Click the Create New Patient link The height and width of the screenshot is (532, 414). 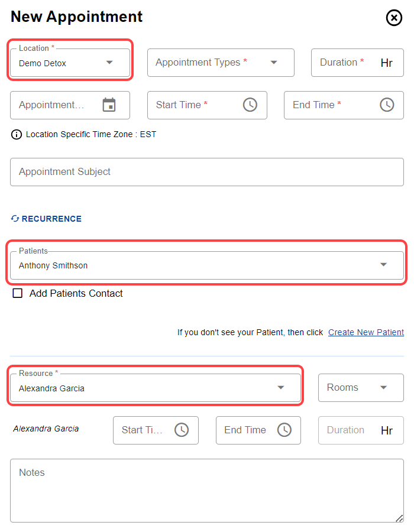pyautogui.click(x=366, y=332)
